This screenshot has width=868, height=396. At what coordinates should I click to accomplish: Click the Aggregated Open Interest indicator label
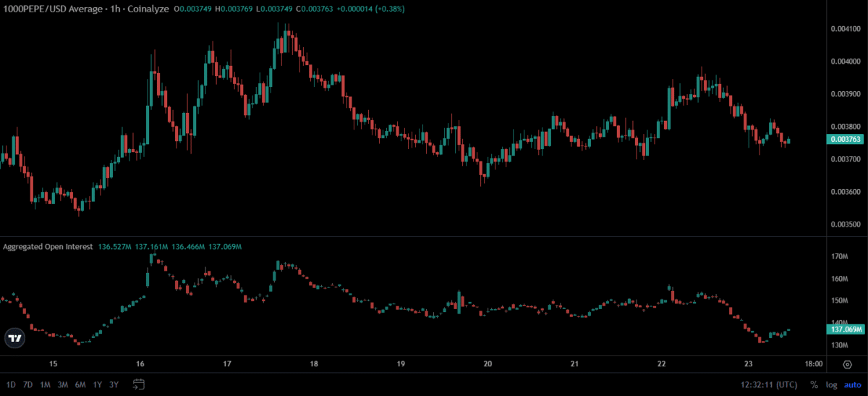[48, 247]
